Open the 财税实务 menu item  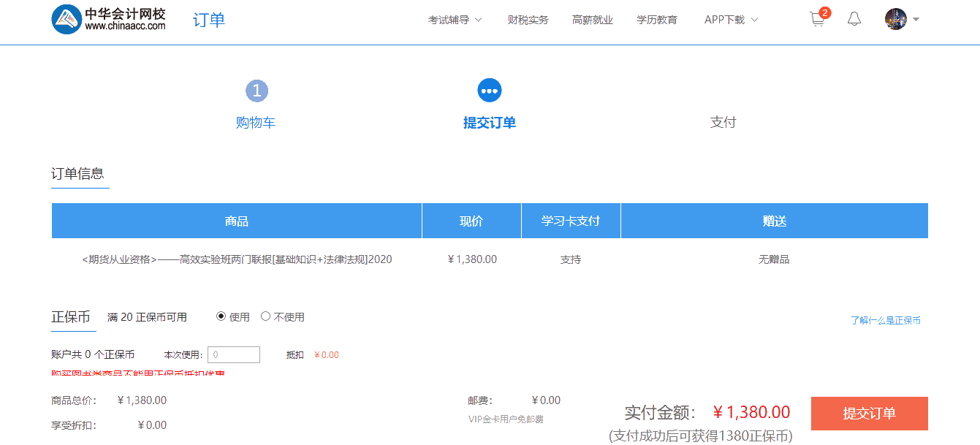coord(528,20)
